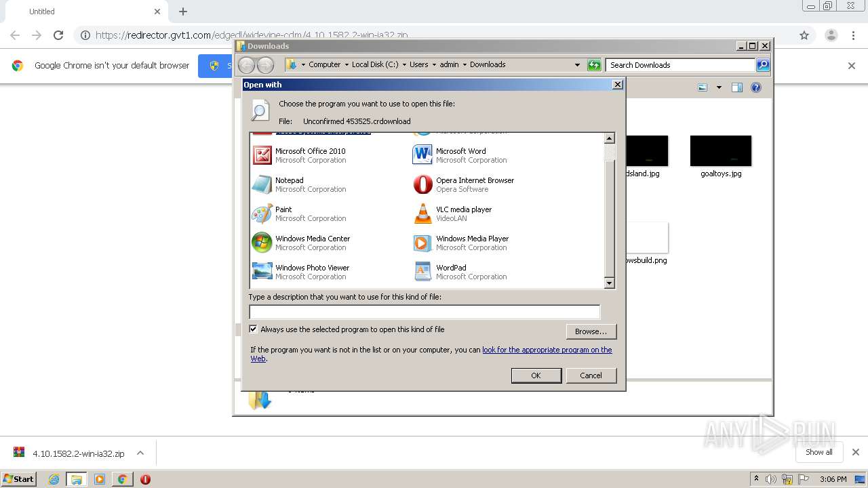View site information icon in address bar
The height and width of the screenshot is (488, 868).
(x=85, y=35)
